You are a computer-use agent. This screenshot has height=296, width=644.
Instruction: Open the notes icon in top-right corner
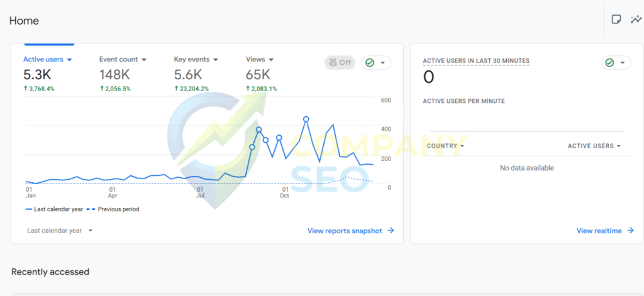coord(616,19)
